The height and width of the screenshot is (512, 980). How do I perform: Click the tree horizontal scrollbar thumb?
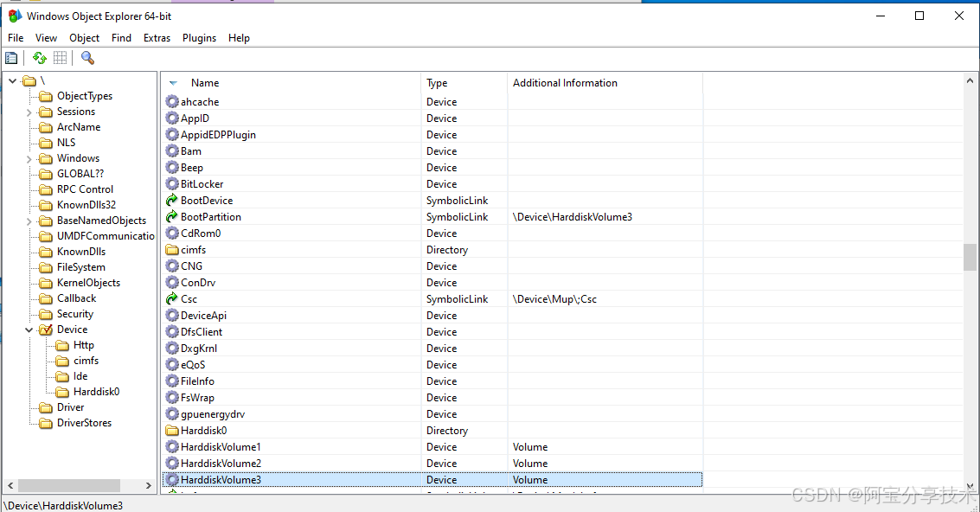click(x=68, y=486)
